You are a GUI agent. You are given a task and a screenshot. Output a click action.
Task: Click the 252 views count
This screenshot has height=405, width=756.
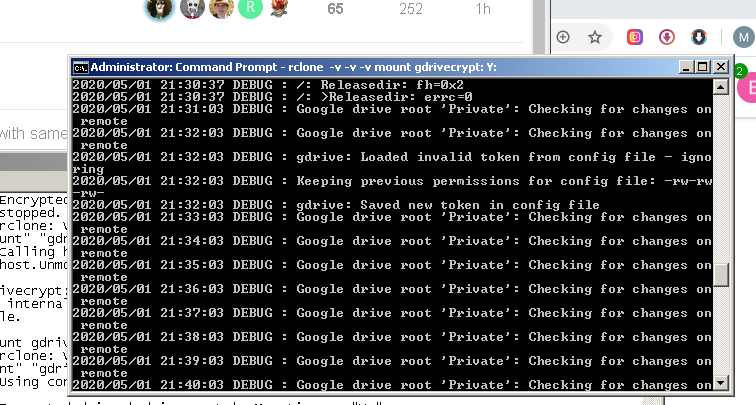[x=411, y=9]
